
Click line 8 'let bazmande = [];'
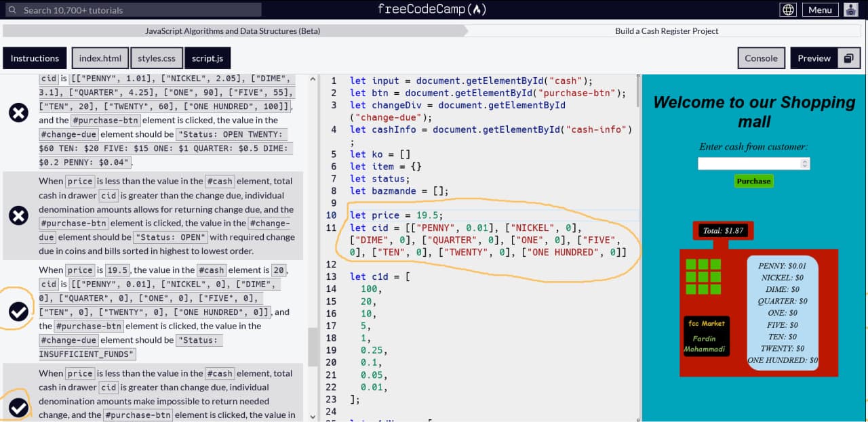click(x=399, y=191)
